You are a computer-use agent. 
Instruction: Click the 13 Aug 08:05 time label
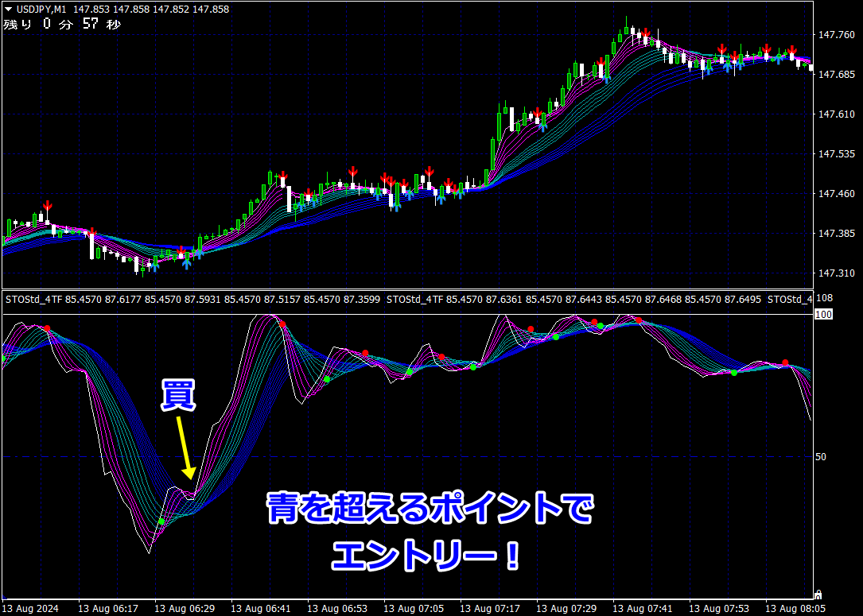796,609
